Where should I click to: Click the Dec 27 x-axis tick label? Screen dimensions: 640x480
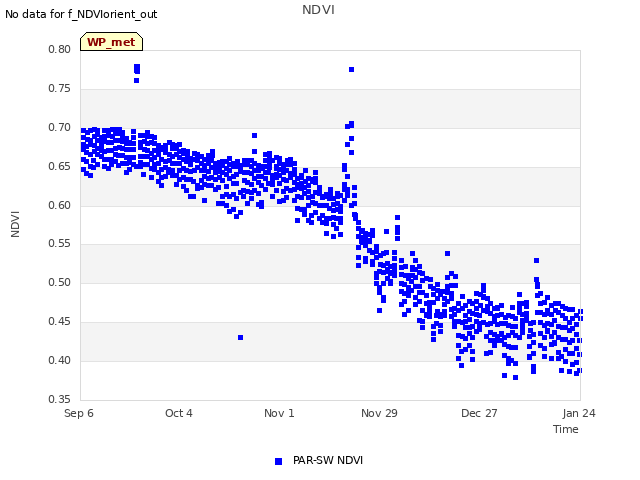479,413
